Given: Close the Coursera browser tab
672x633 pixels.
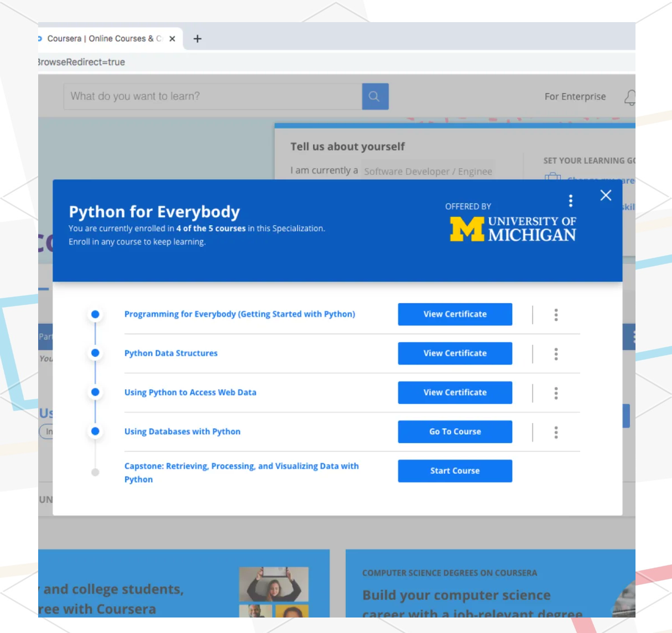Looking at the screenshot, I should pos(172,39).
